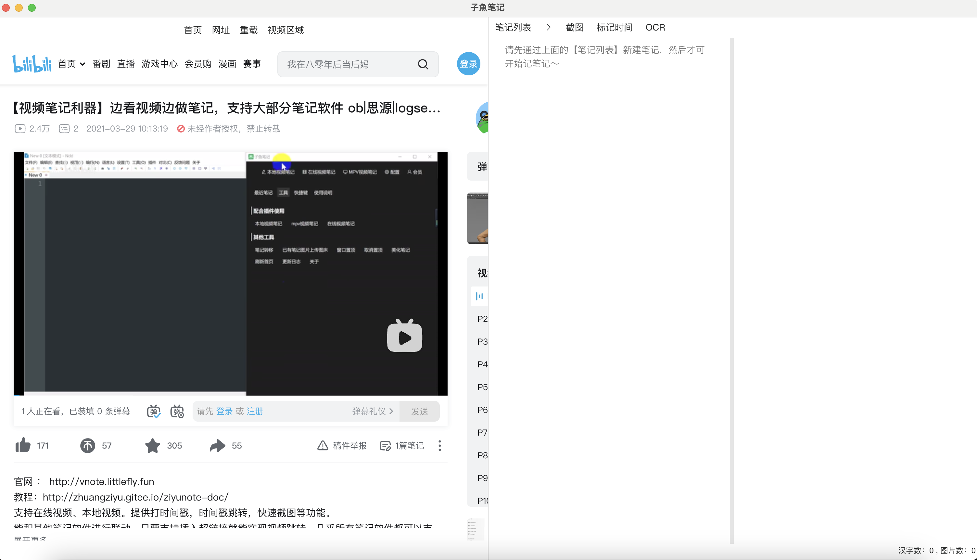
Task: Like the video with thumbs-up icon
Action: (x=23, y=445)
